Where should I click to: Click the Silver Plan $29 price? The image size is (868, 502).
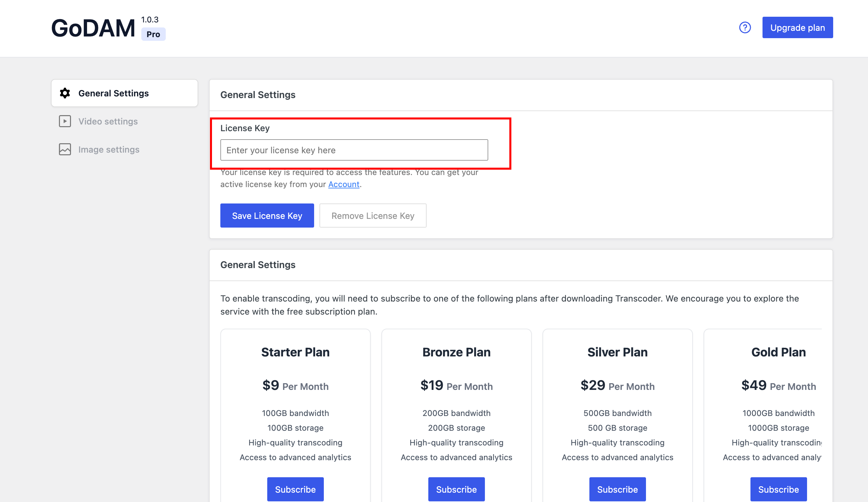tap(592, 385)
